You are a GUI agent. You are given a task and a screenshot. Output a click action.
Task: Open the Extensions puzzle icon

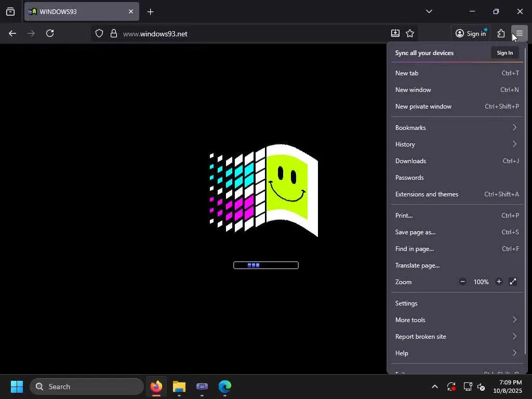click(501, 33)
